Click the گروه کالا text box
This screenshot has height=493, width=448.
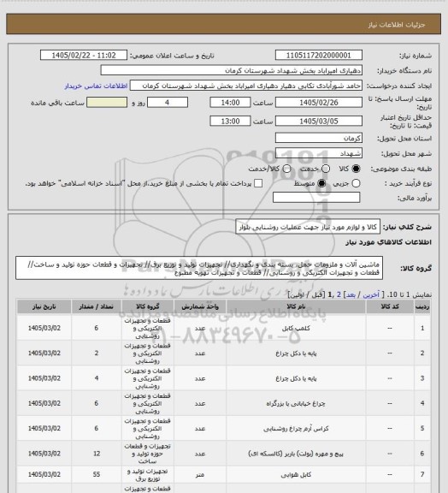(199, 268)
